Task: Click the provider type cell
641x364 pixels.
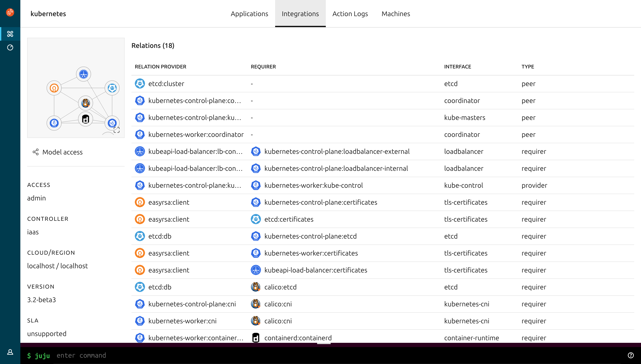Action: pyautogui.click(x=534, y=185)
